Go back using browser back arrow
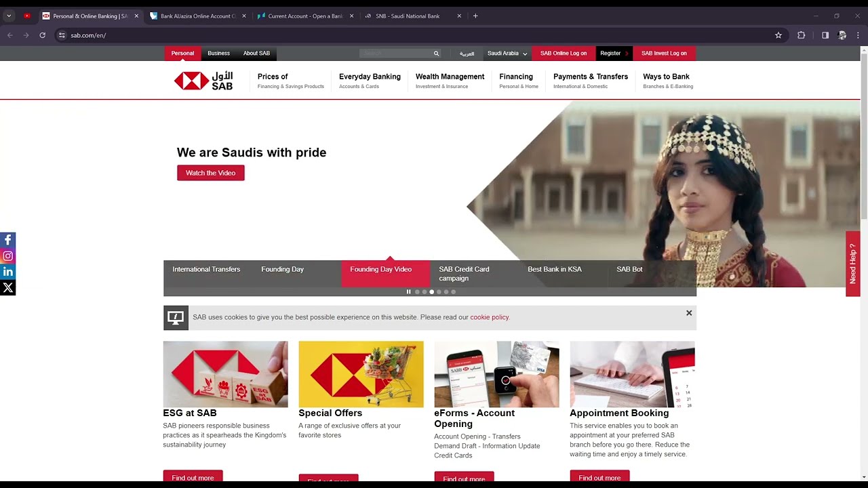The height and width of the screenshot is (488, 868). [x=10, y=35]
